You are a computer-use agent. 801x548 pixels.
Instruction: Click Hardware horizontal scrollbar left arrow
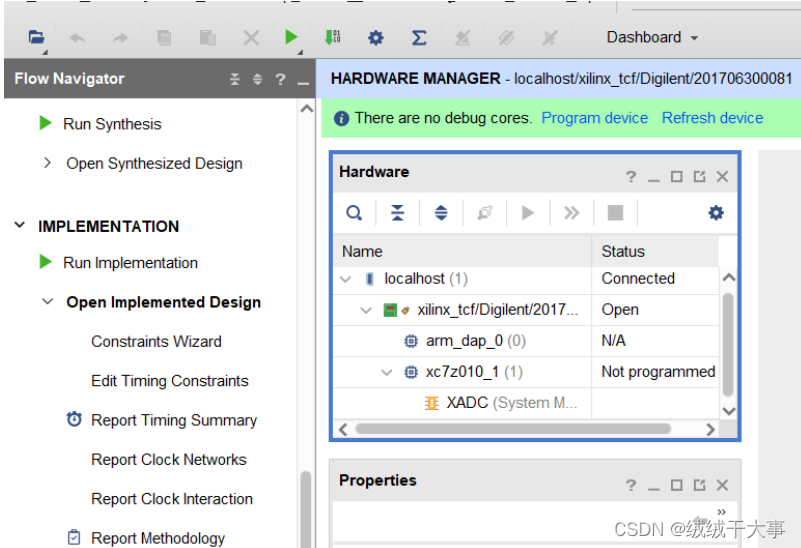(x=343, y=430)
